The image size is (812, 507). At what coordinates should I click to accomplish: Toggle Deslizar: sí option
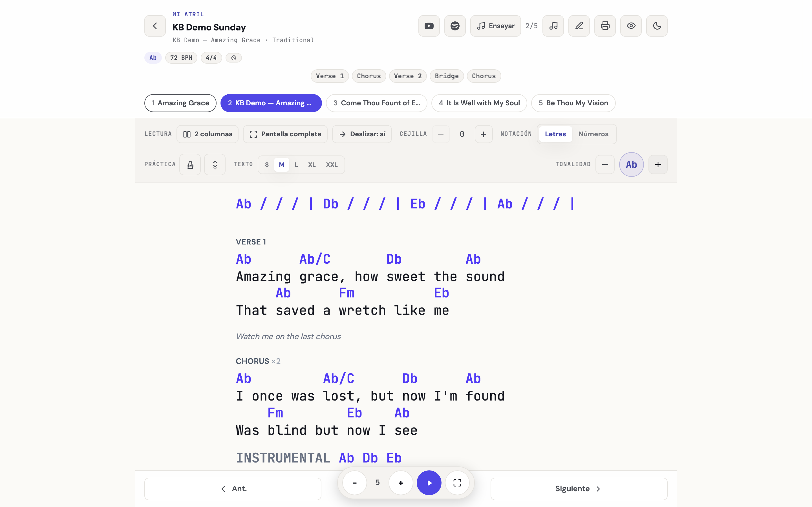(x=362, y=134)
